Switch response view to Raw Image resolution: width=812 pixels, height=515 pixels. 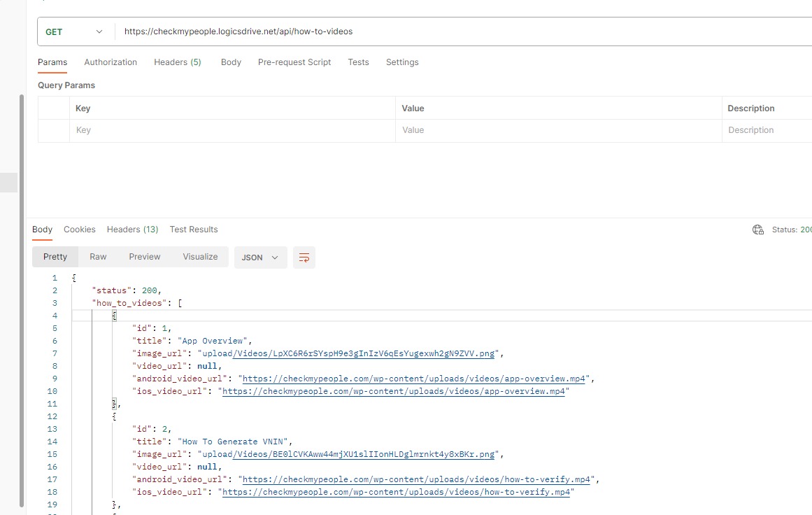pyautogui.click(x=98, y=257)
